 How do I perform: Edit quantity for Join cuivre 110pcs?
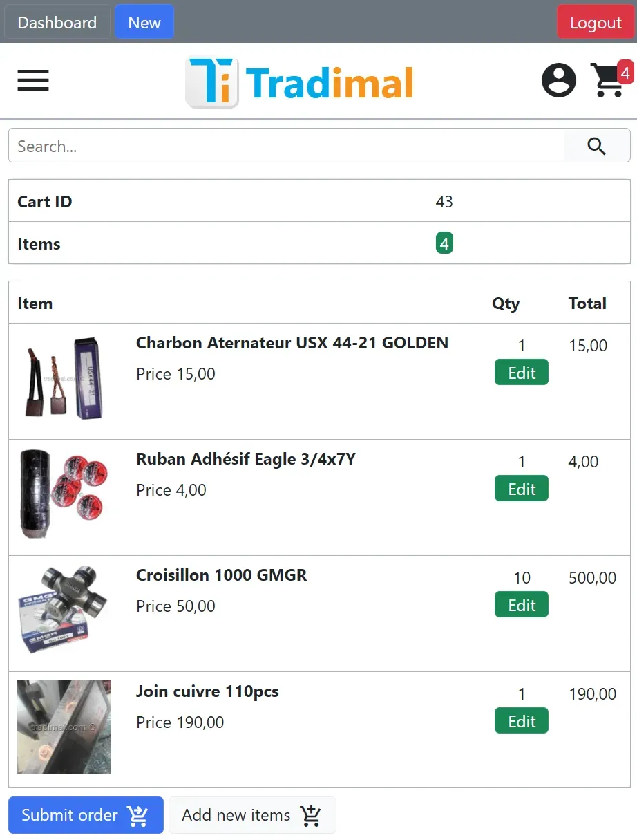point(522,721)
